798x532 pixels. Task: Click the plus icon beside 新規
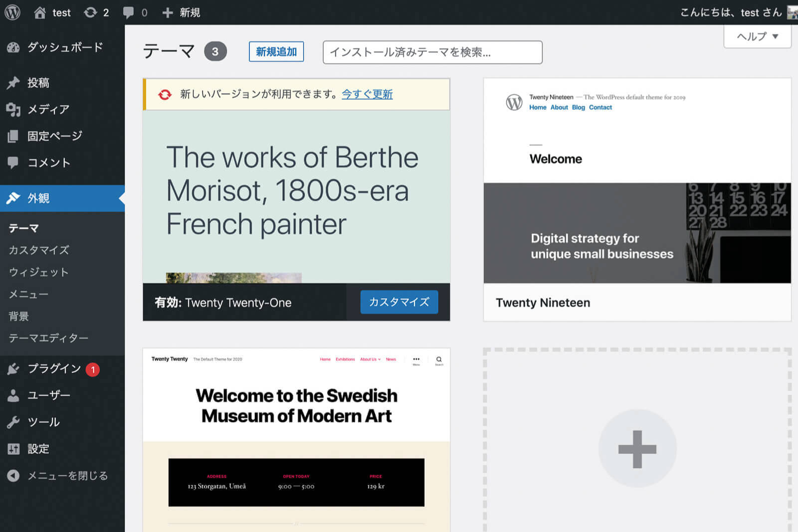[x=168, y=12]
